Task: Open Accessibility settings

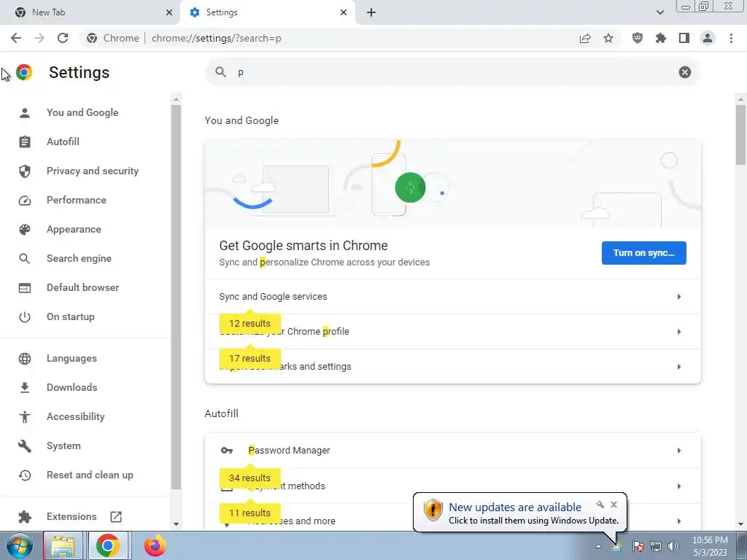Action: pos(76,416)
